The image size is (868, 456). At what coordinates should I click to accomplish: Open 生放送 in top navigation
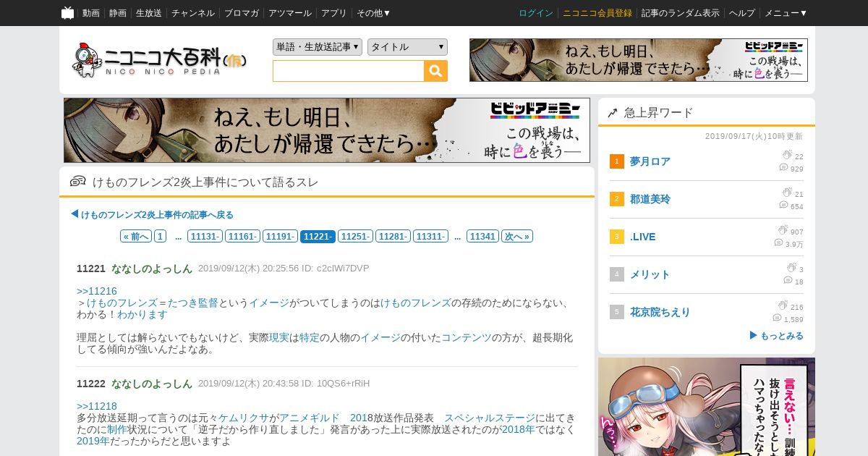(x=149, y=13)
